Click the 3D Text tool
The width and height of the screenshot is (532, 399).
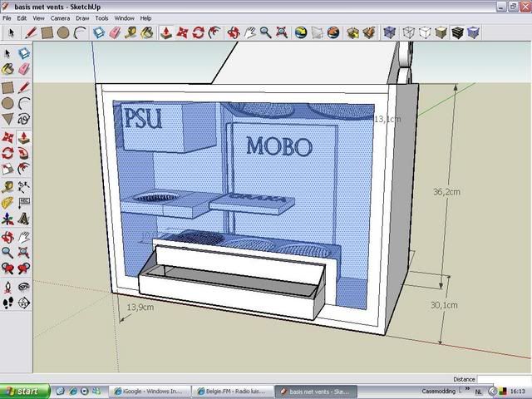pos(24,219)
